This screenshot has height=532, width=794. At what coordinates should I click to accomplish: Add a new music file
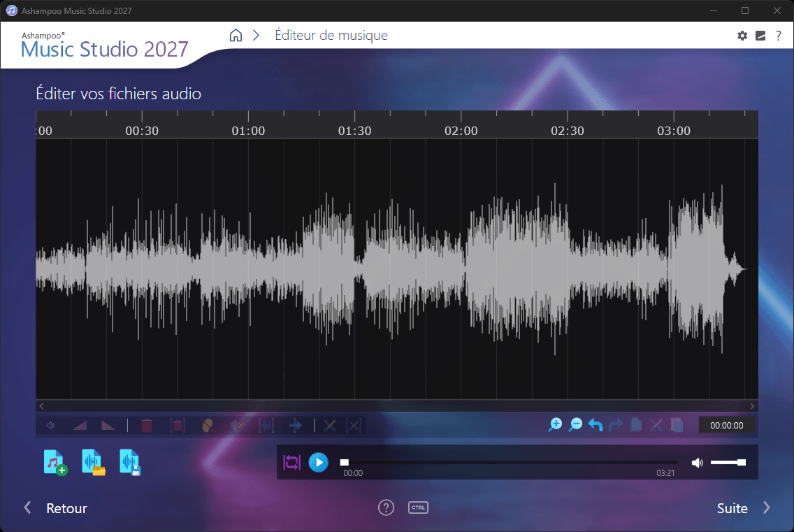[55, 462]
